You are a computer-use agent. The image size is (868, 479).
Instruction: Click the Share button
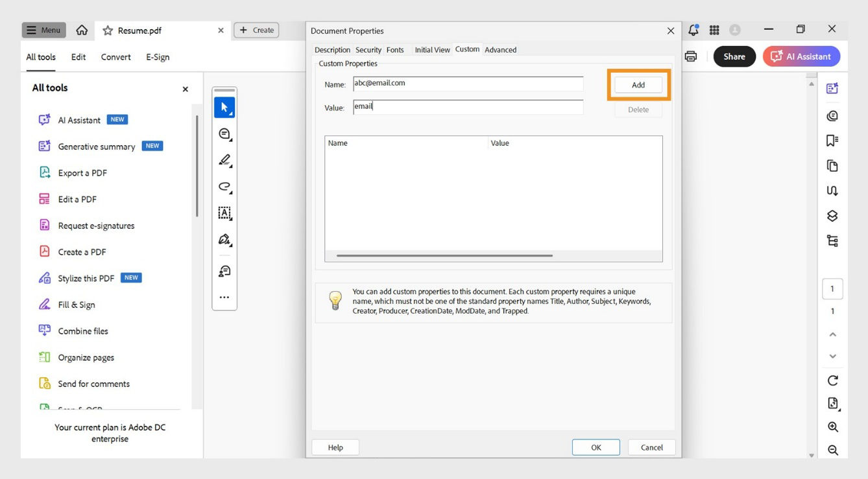tap(734, 56)
